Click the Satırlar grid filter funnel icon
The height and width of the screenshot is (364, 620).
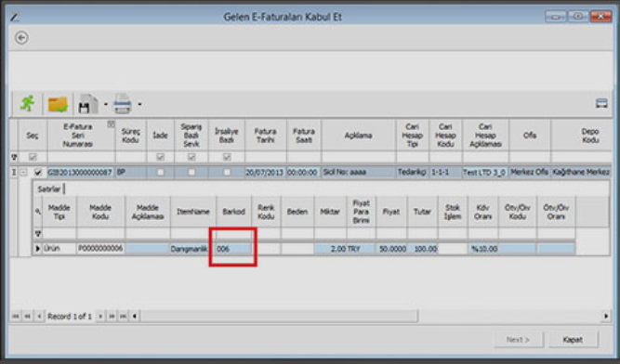click(x=38, y=234)
